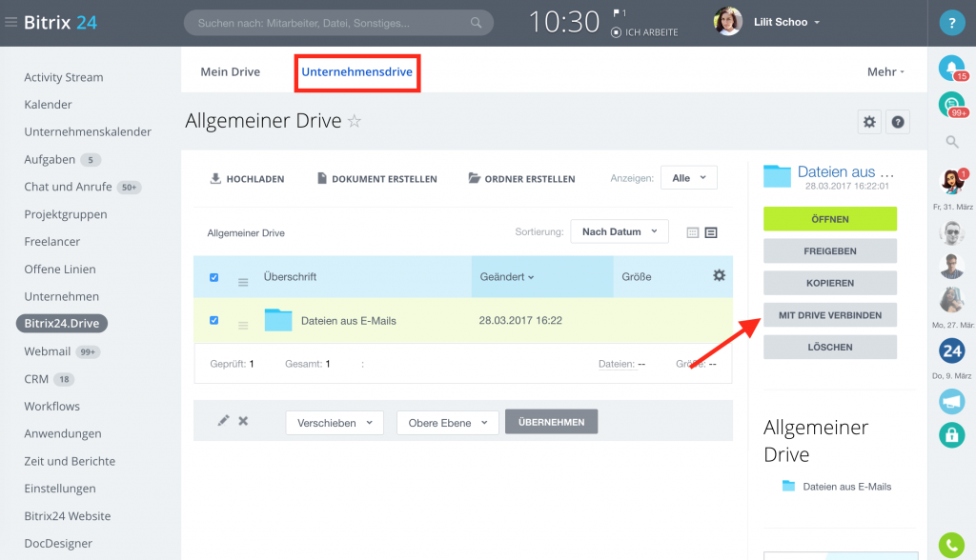The width and height of the screenshot is (976, 560).
Task: Click the Dateien aus … title in details panel
Action: coord(845,171)
